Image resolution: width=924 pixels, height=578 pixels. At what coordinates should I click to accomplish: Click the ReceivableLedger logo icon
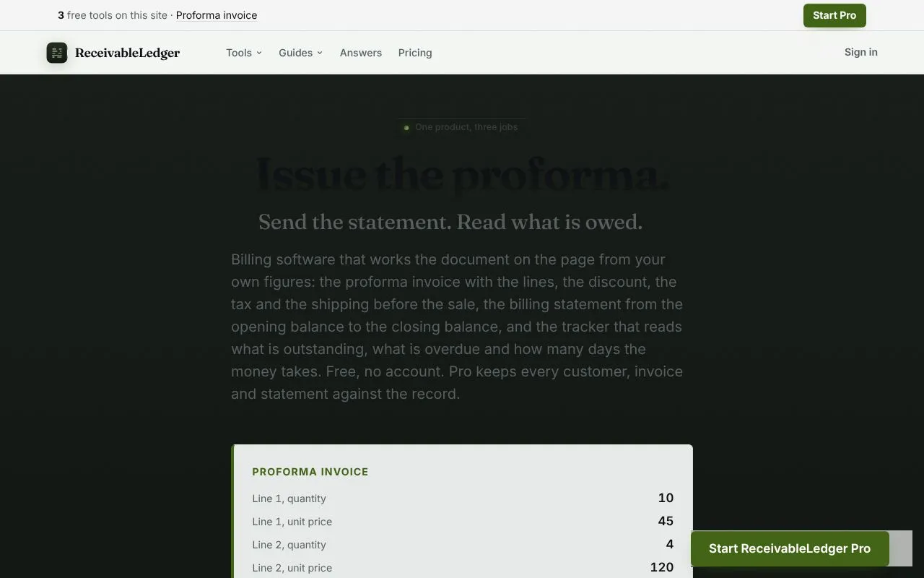(x=57, y=53)
